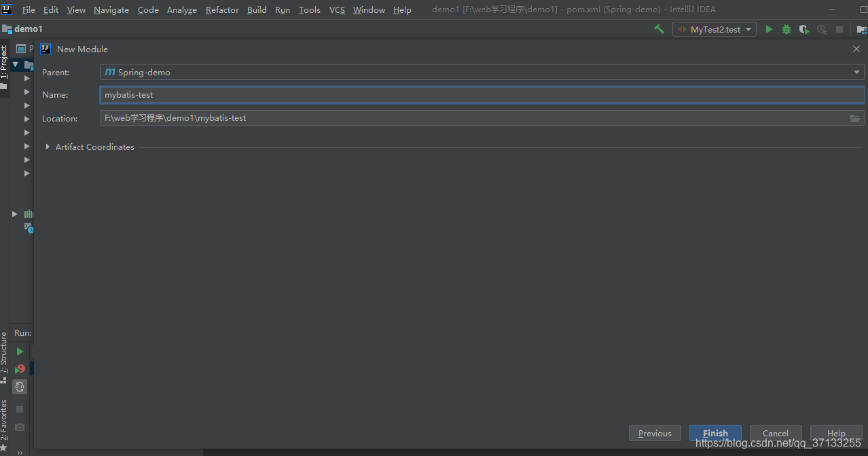The height and width of the screenshot is (456, 868).
Task: Click the green hammer Build Project icon
Action: 659,29
